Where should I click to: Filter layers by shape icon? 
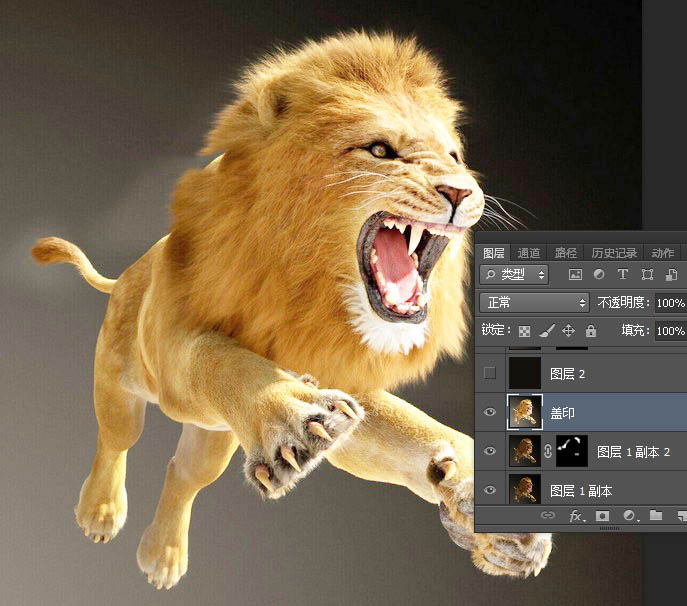(647, 275)
